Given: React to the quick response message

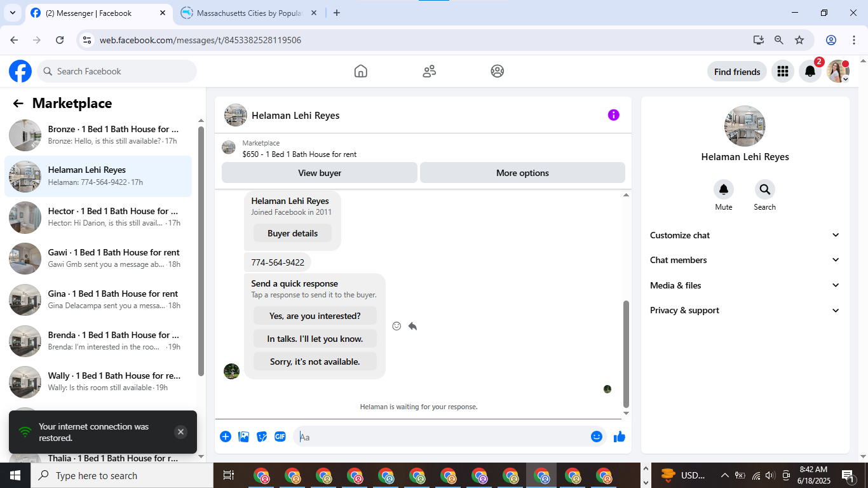Looking at the screenshot, I should click(x=397, y=326).
